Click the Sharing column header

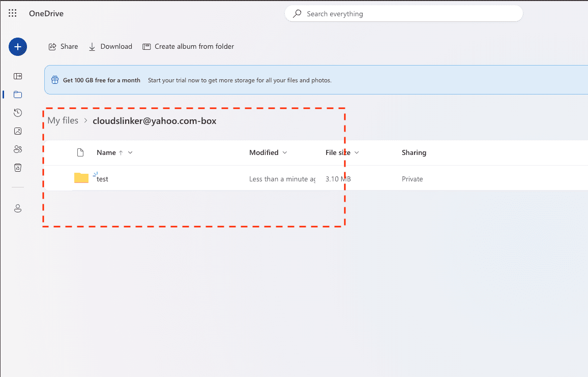pos(414,152)
